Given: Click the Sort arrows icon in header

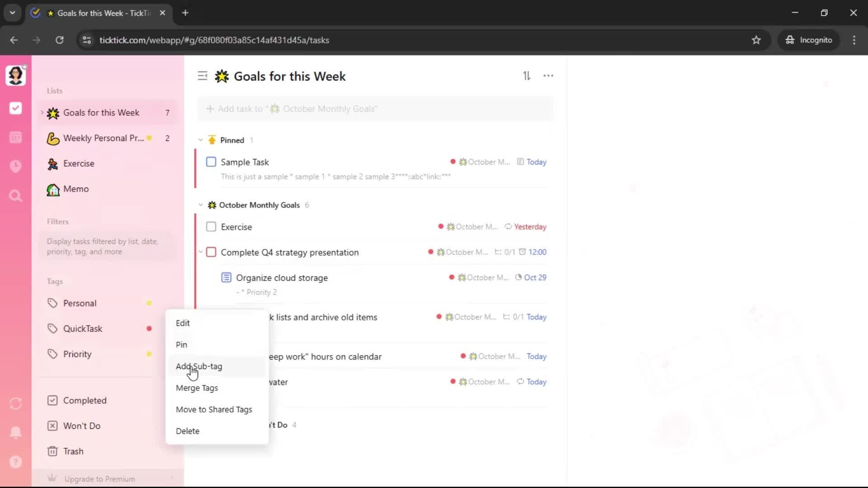Looking at the screenshot, I should (527, 76).
